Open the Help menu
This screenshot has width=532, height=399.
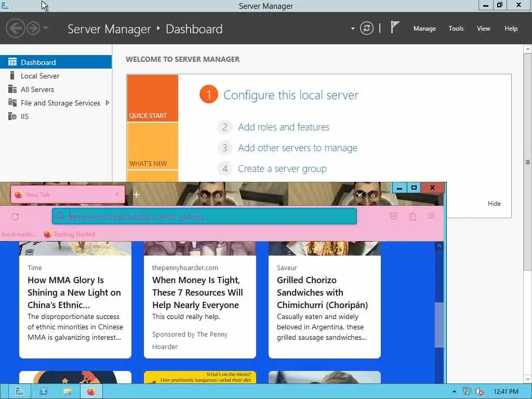pyautogui.click(x=511, y=29)
